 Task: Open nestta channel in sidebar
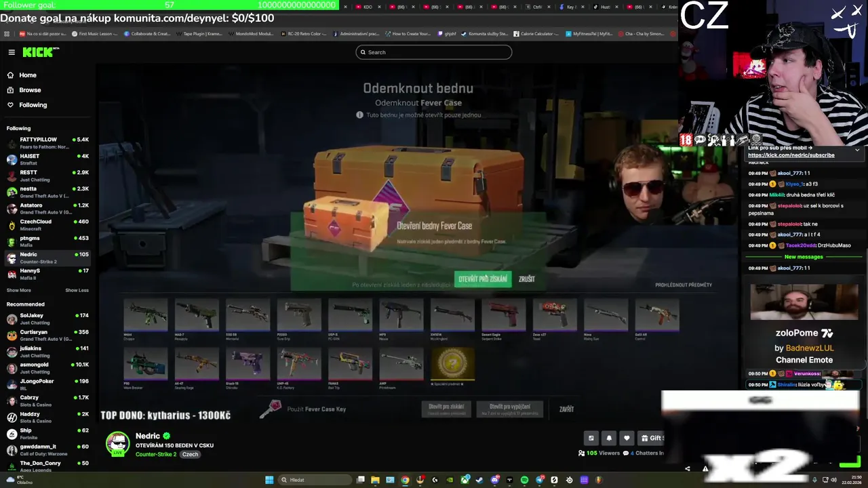coord(47,192)
